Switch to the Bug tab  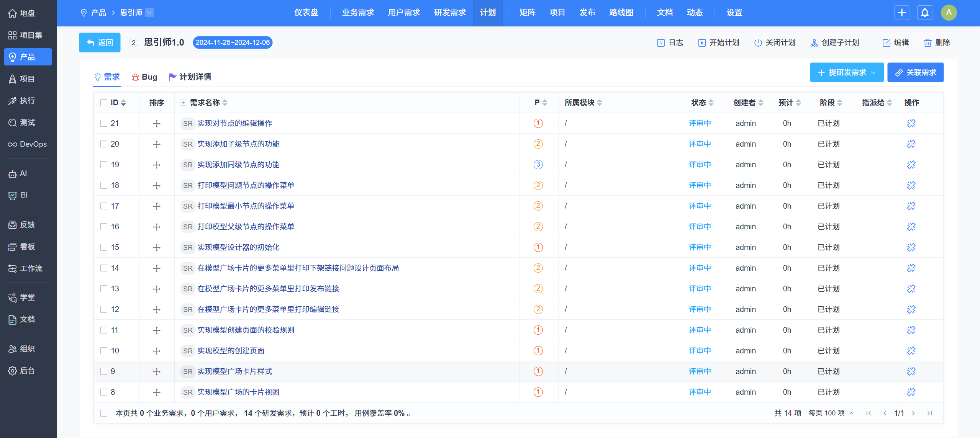[144, 77]
